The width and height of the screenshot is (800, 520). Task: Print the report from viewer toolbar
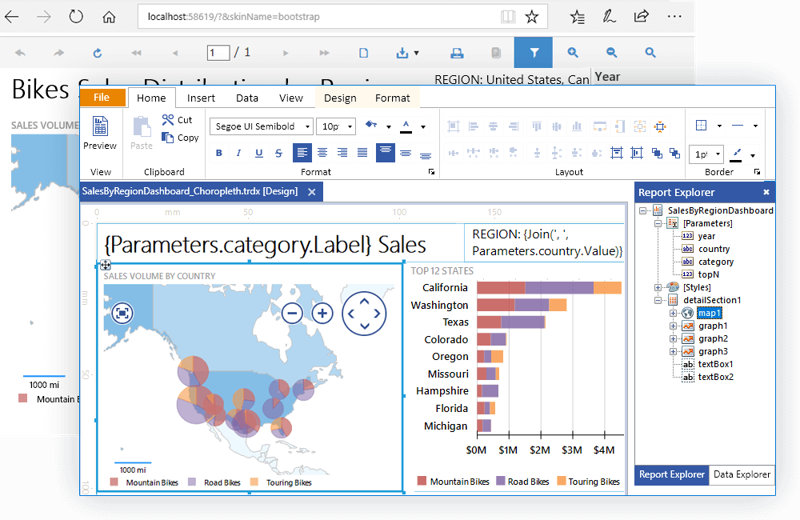pos(457,53)
